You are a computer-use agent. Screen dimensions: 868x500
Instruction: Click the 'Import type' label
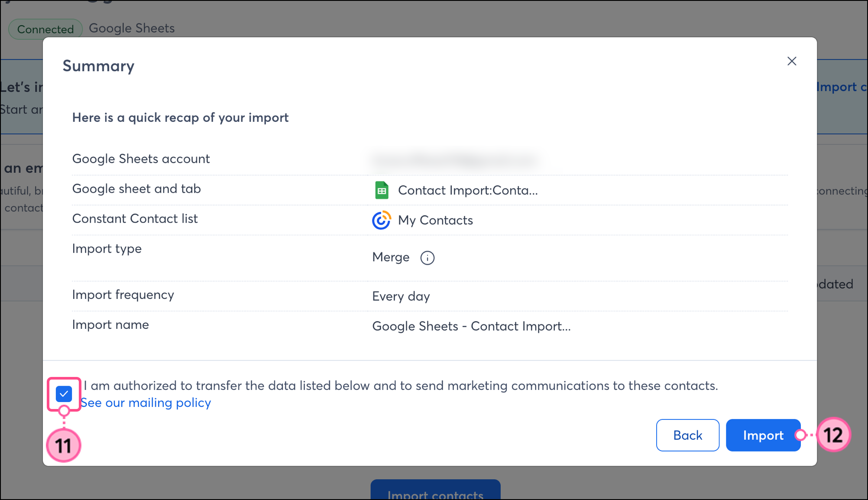pyautogui.click(x=107, y=249)
